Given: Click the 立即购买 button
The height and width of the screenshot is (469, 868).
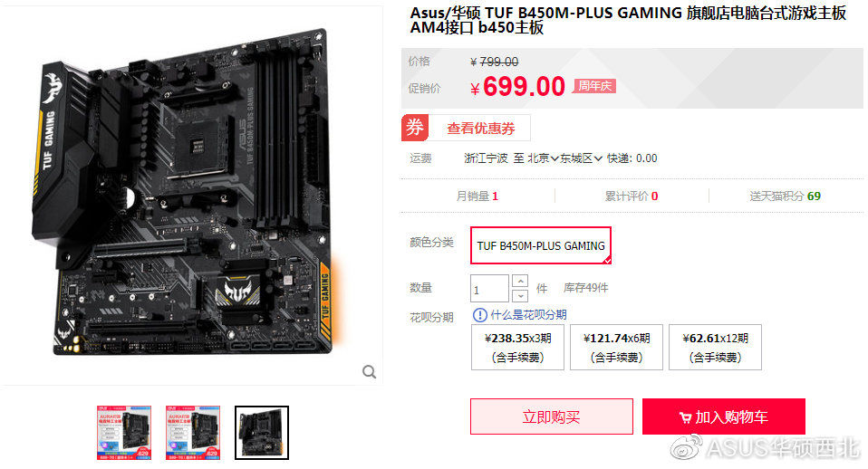Looking at the screenshot, I should (x=552, y=416).
